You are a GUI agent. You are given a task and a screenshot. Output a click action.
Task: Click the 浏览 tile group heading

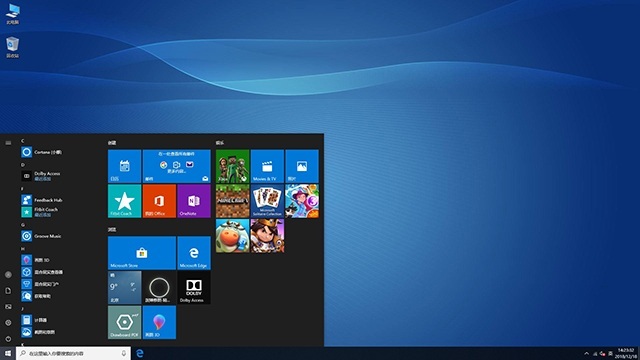[112, 230]
